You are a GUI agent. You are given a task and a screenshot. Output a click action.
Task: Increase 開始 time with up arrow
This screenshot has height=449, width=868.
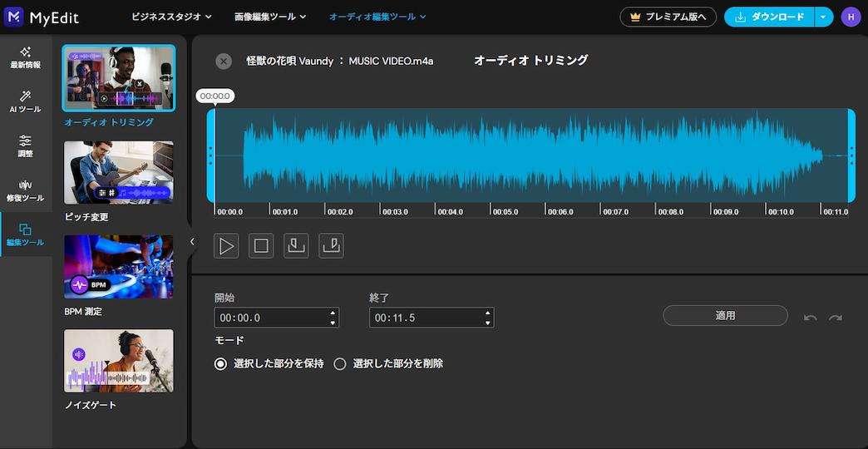coord(332,313)
